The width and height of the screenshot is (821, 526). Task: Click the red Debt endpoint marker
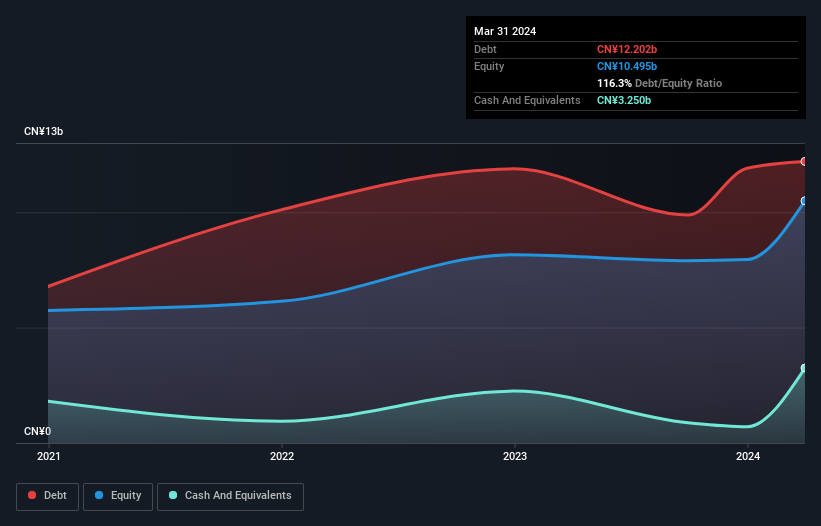[804, 162]
